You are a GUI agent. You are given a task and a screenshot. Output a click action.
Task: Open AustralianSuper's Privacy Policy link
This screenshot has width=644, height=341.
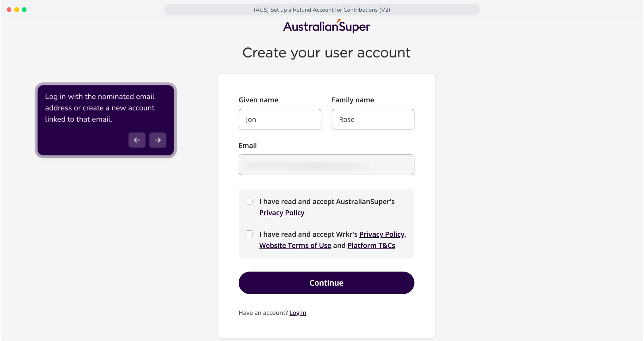[x=282, y=213]
